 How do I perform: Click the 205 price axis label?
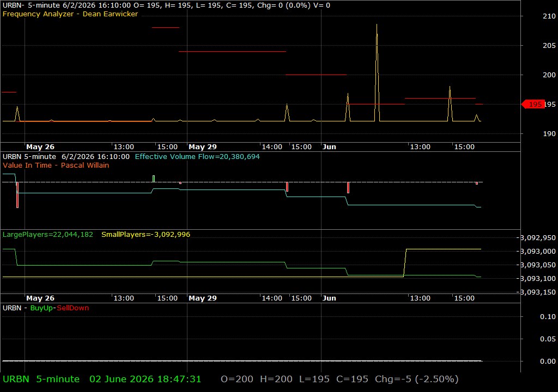pyautogui.click(x=549, y=46)
